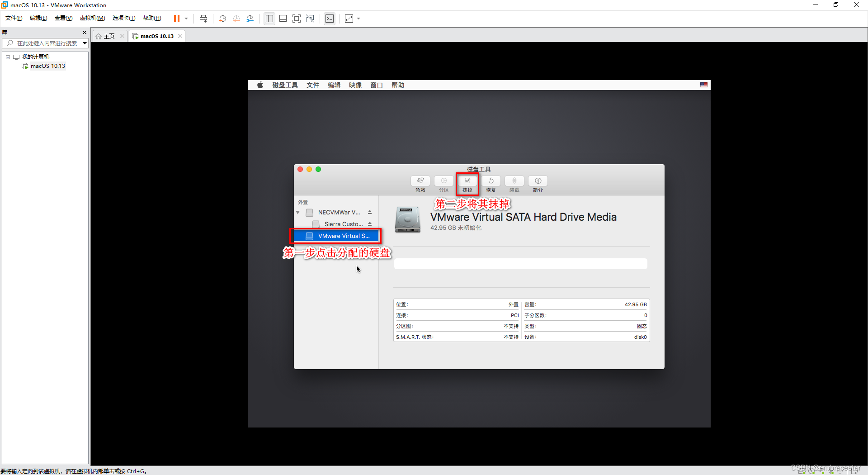
Task: Open the macOS 帮助 menu
Action: (398, 85)
